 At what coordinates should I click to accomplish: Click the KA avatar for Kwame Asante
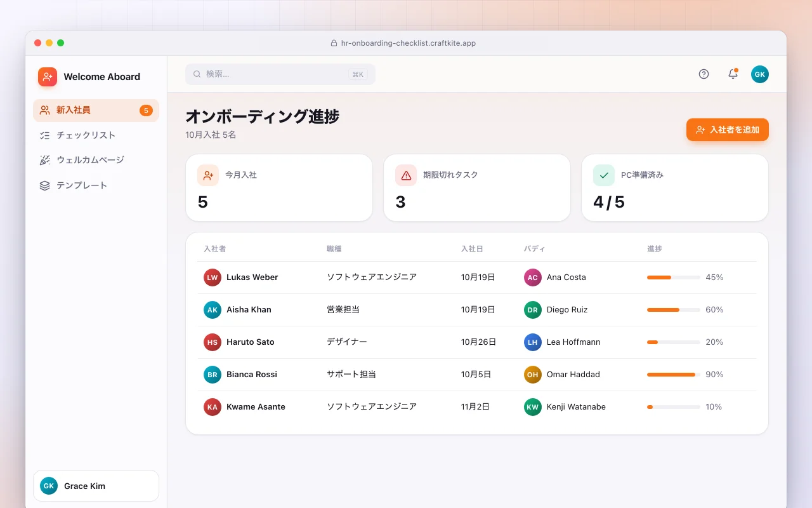213,407
